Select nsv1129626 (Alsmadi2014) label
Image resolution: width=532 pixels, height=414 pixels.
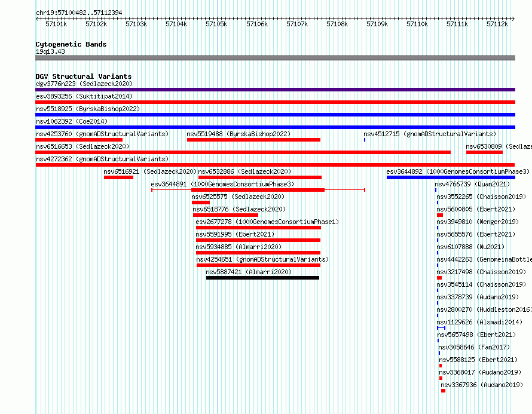coord(479,322)
